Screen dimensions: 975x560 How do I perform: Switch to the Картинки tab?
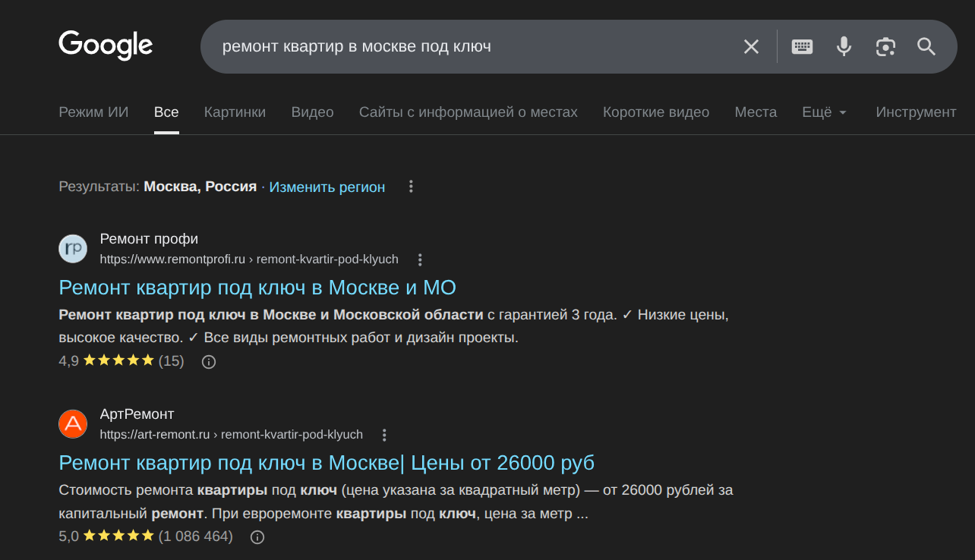click(x=234, y=112)
